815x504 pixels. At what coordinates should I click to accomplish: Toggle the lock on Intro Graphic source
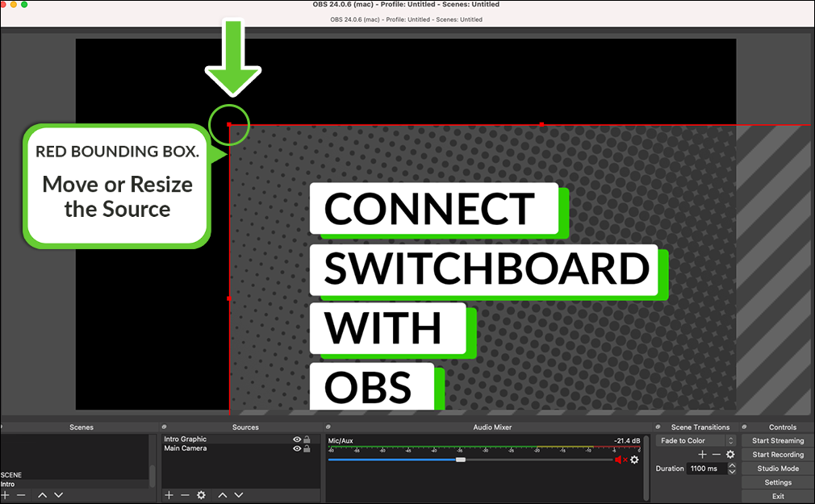coord(307,439)
